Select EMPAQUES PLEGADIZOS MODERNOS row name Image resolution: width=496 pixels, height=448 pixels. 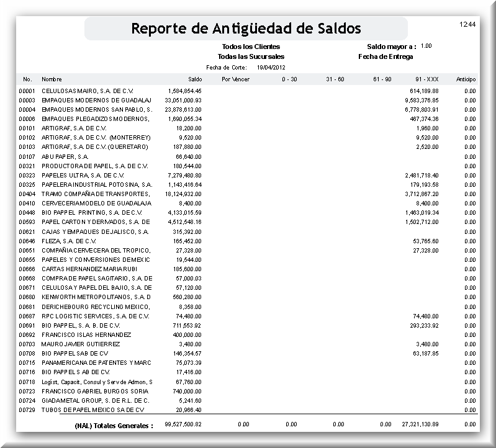(x=95, y=119)
